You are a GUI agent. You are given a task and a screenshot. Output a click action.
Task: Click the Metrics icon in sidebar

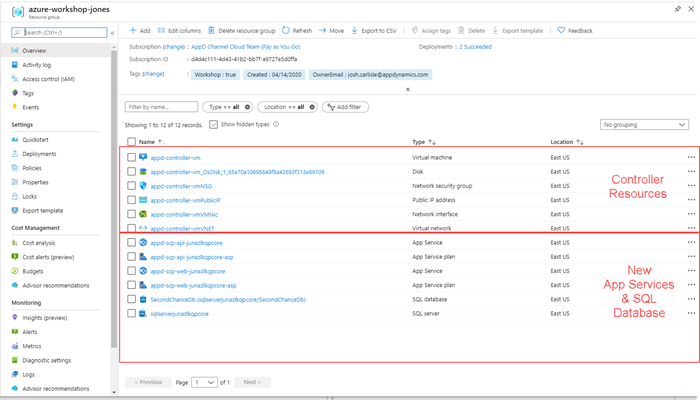15,346
